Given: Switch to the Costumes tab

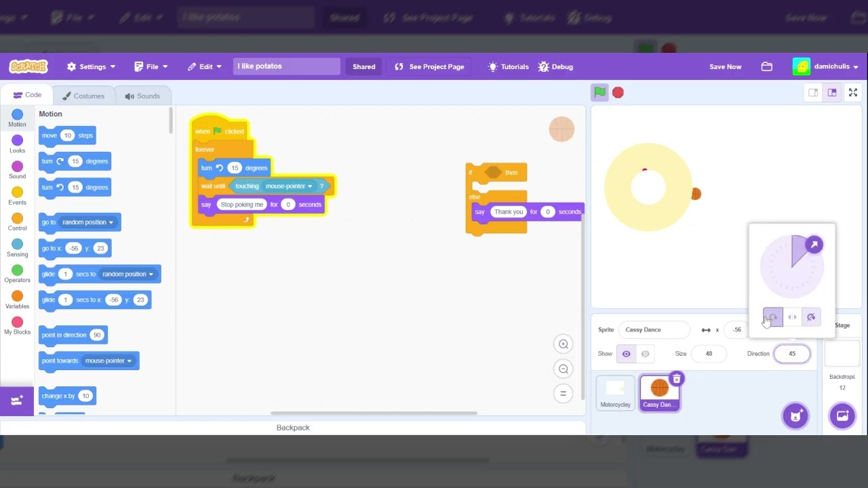Looking at the screenshot, I should 83,96.
